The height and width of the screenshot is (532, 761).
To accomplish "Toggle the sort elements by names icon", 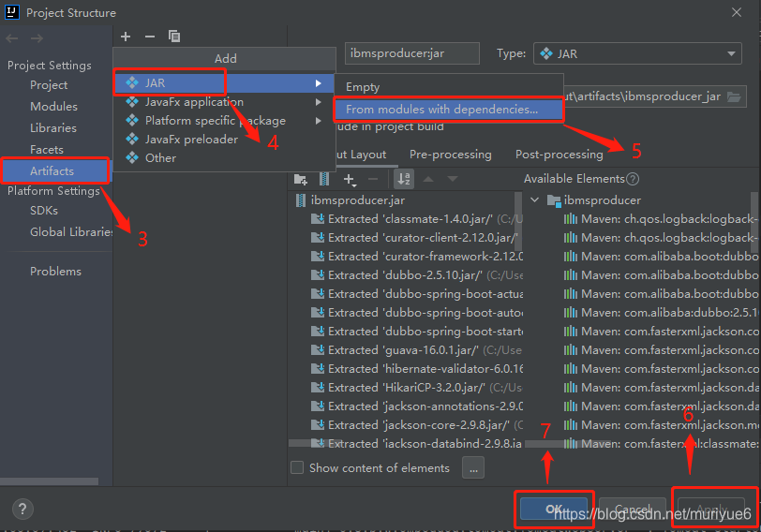I will point(404,179).
